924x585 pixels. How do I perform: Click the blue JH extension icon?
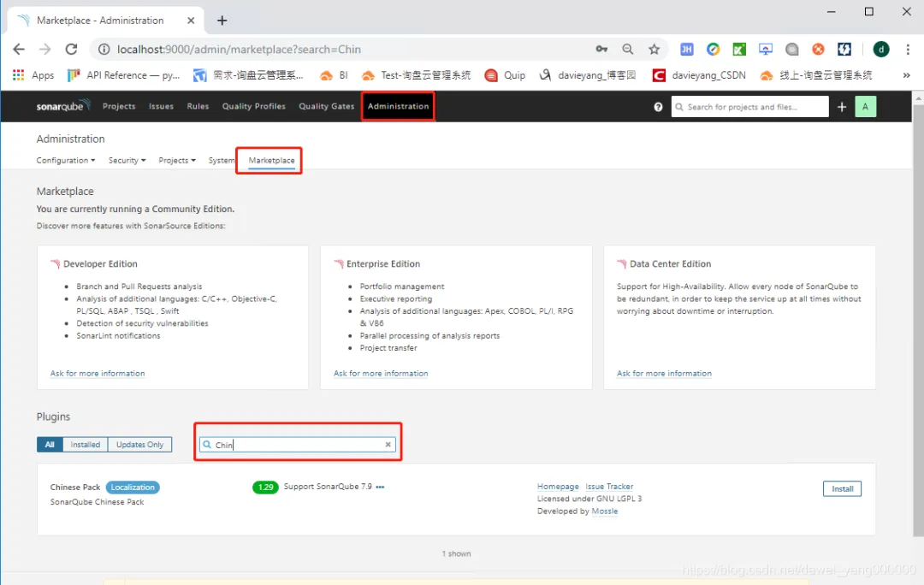(x=686, y=50)
